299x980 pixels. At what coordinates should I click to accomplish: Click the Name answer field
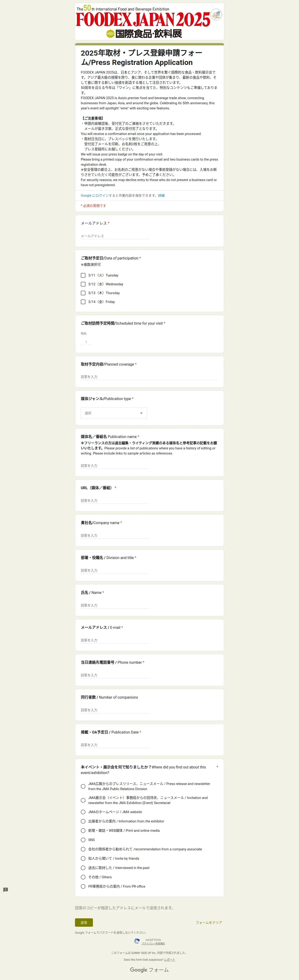(115, 605)
